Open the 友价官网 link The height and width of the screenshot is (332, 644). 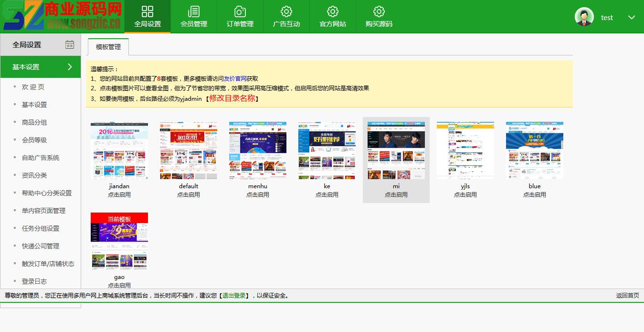point(234,78)
